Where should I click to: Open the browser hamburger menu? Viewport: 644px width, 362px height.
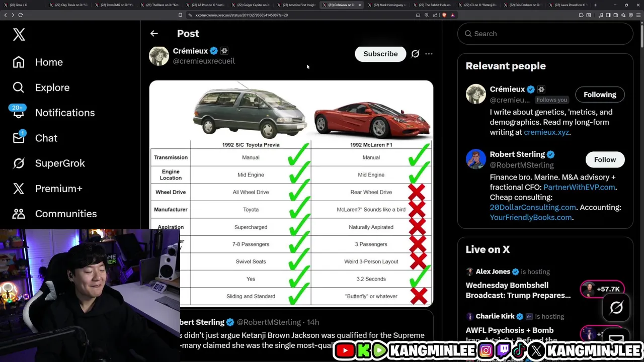coord(638,15)
